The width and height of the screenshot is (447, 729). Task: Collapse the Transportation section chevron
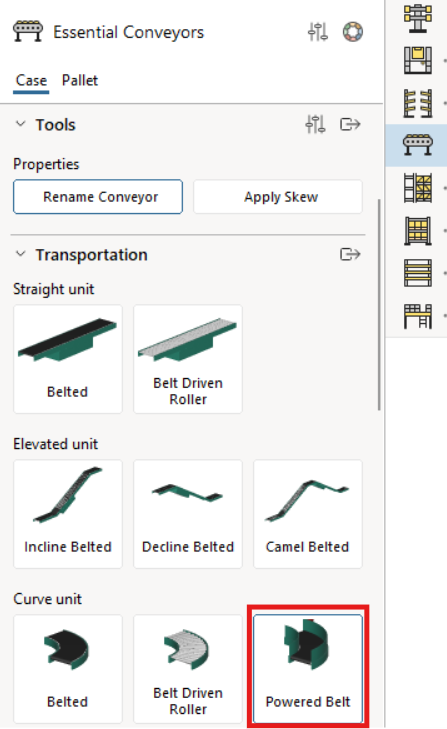(20, 254)
